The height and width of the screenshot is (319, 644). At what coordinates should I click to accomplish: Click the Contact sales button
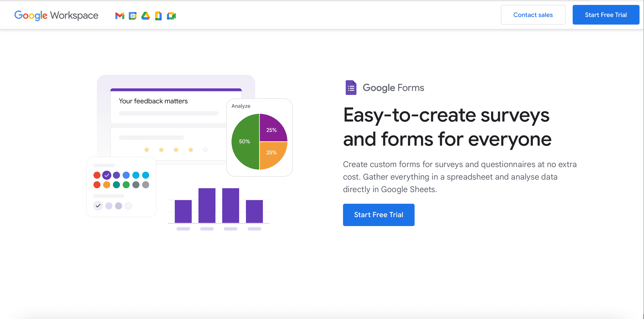tap(533, 15)
